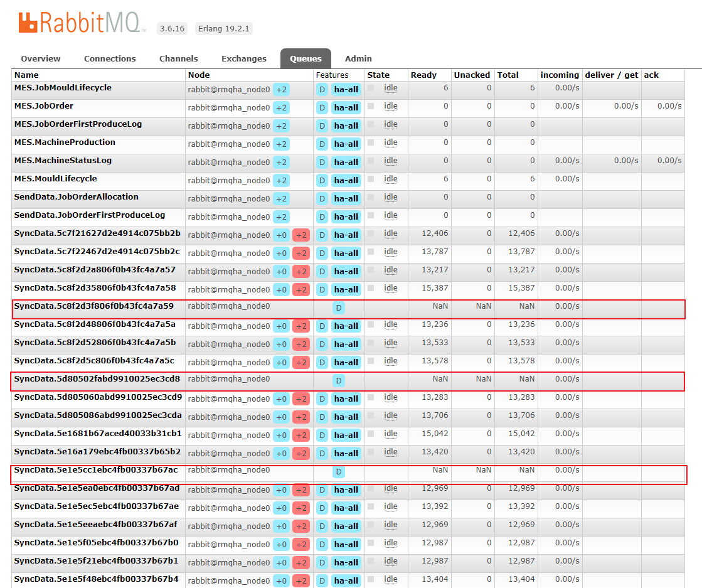Open queue MES.MachineStatusLog

pyautogui.click(x=63, y=160)
